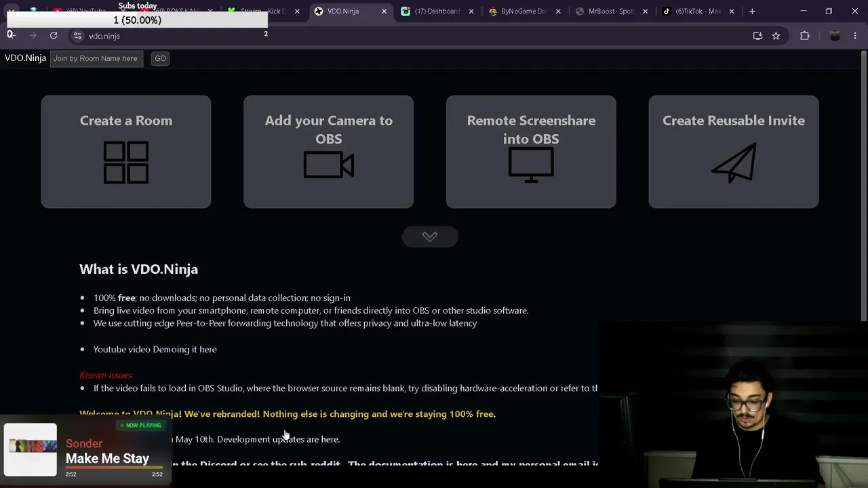The height and width of the screenshot is (488, 868).
Task: Click the VDO.Ninja logo text in header
Action: 26,58
